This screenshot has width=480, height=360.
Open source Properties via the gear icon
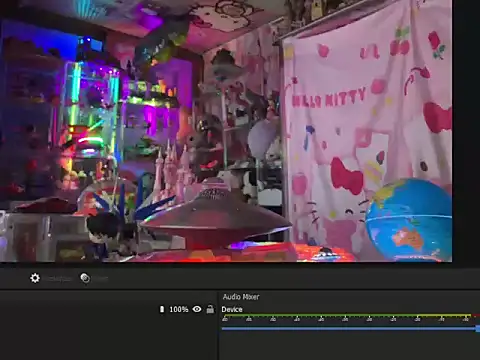[35, 278]
